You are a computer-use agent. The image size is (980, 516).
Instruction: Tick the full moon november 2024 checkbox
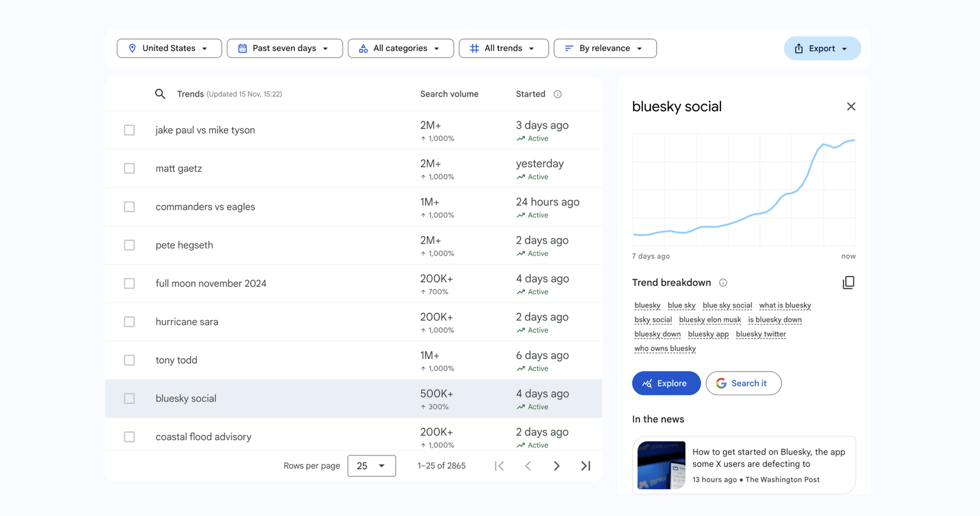[x=130, y=284]
